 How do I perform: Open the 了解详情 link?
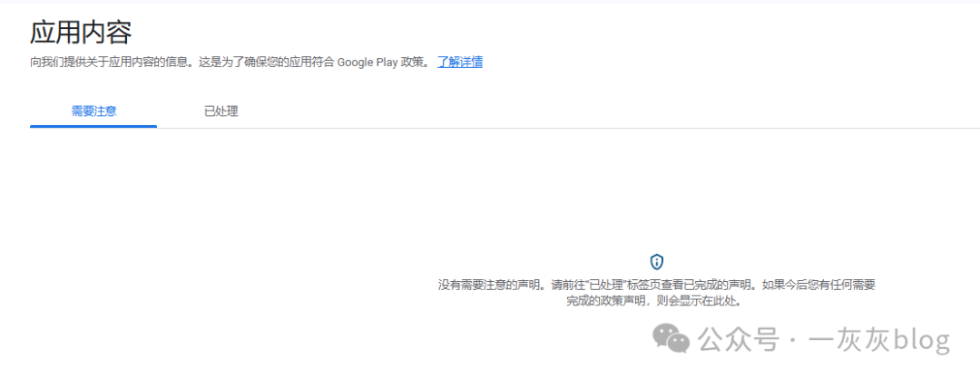(x=460, y=62)
